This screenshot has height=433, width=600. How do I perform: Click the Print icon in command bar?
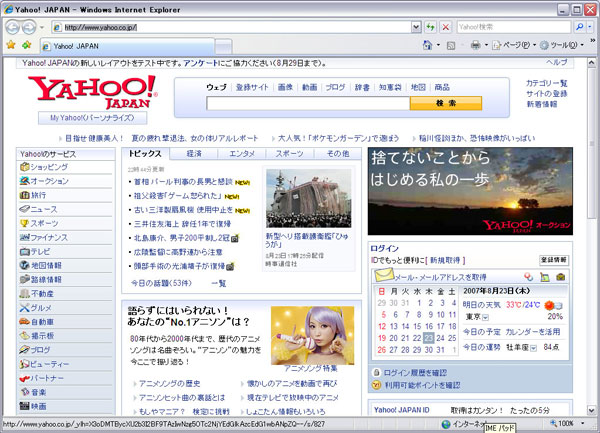tap(476, 45)
